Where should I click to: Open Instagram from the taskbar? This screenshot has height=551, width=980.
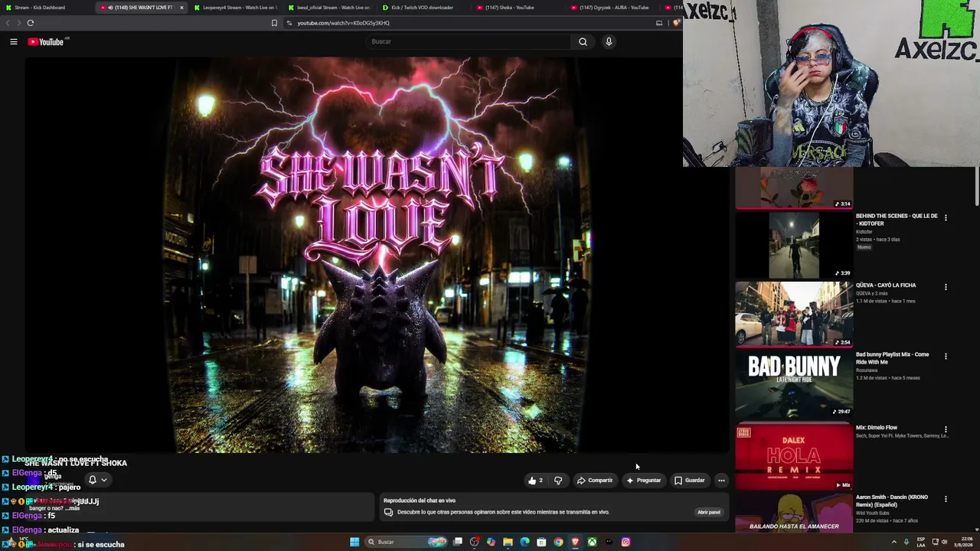[x=626, y=542]
